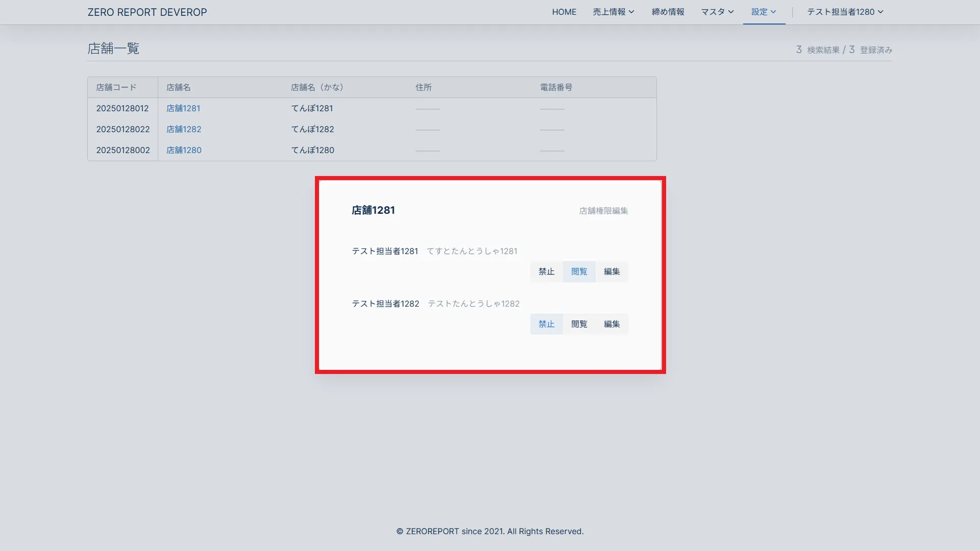The height and width of the screenshot is (551, 980).
Task: Open the 店舗1281 store link
Action: tap(183, 108)
